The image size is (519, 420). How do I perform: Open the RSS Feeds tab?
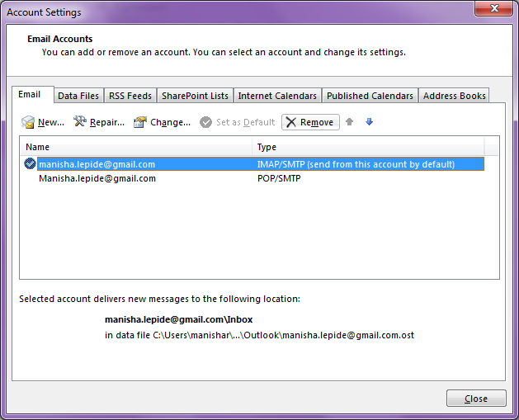130,96
